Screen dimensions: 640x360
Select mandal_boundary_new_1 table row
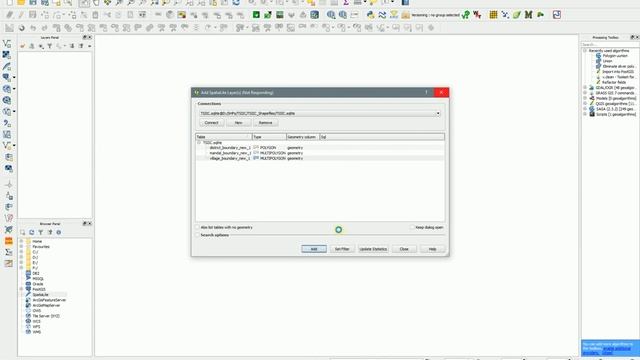(320, 153)
